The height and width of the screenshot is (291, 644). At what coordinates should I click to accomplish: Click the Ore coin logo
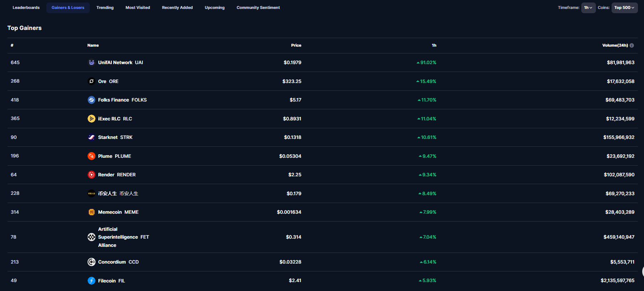92,81
